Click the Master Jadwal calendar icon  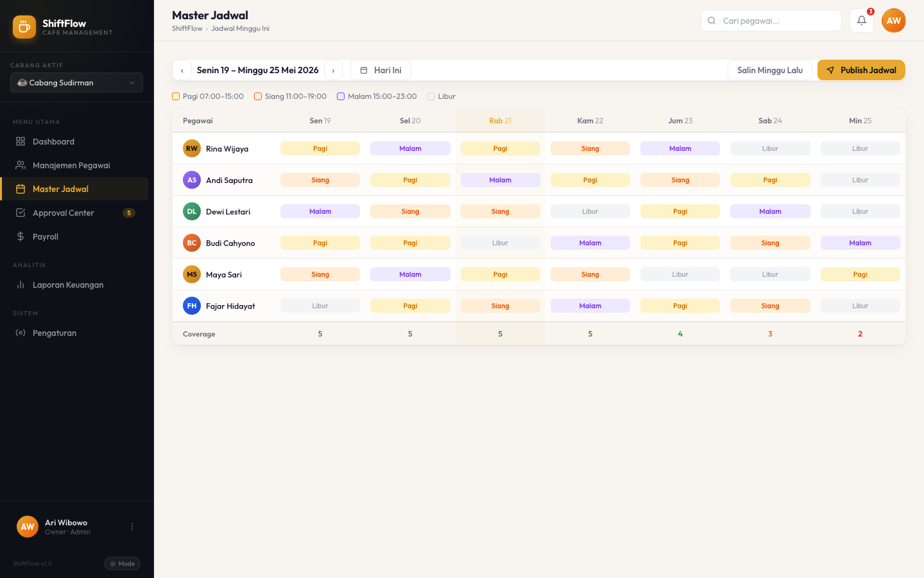[21, 189]
